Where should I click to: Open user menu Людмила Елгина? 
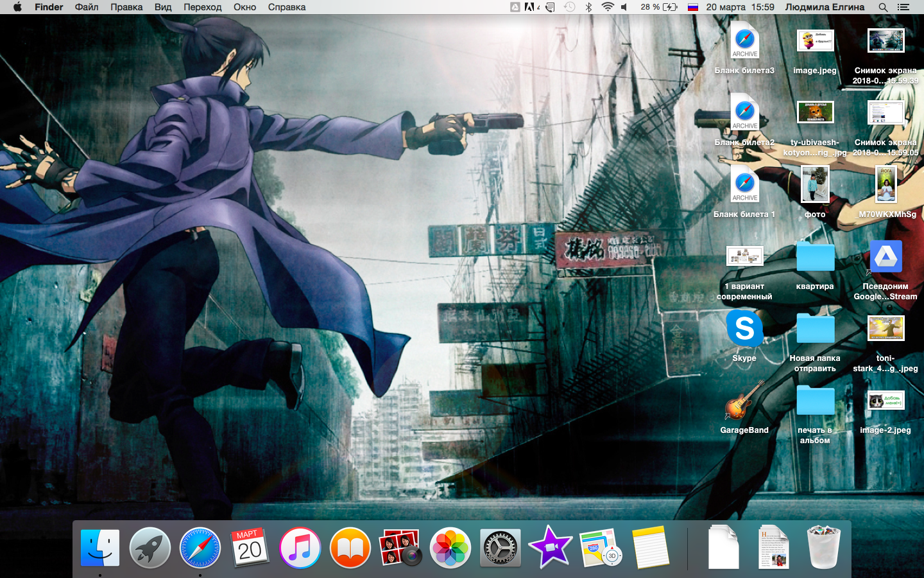pyautogui.click(x=825, y=7)
